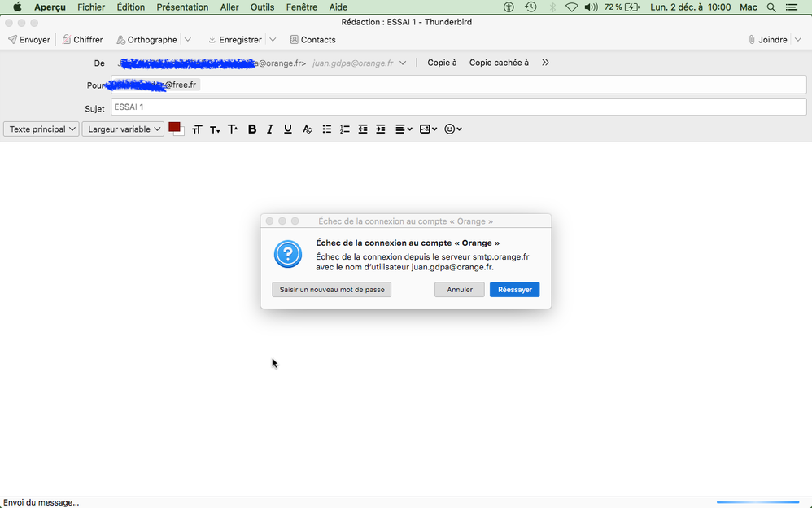Click the decrease font size icon
812x508 pixels.
click(215, 129)
